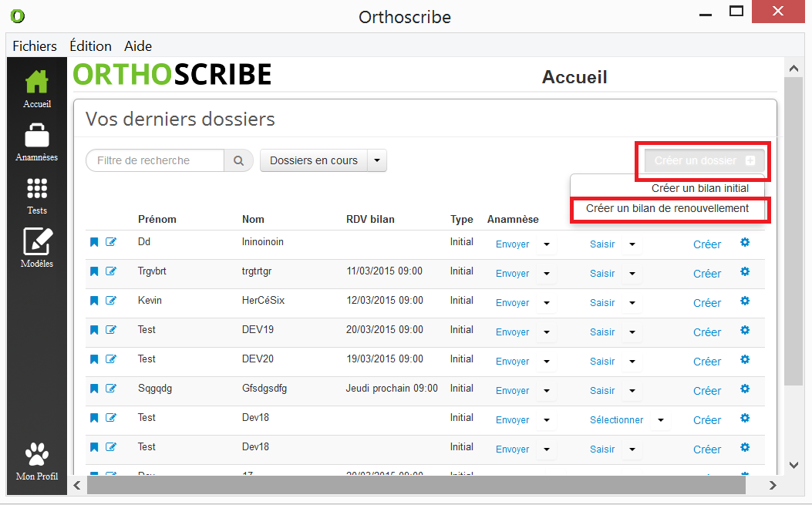Click the RDV bilan column header

point(370,219)
